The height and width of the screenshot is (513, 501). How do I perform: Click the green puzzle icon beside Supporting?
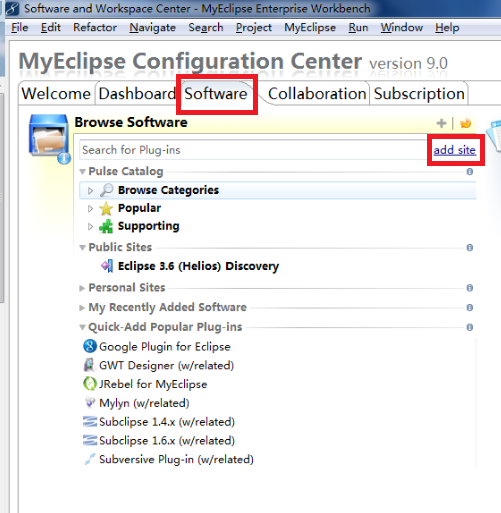106,226
